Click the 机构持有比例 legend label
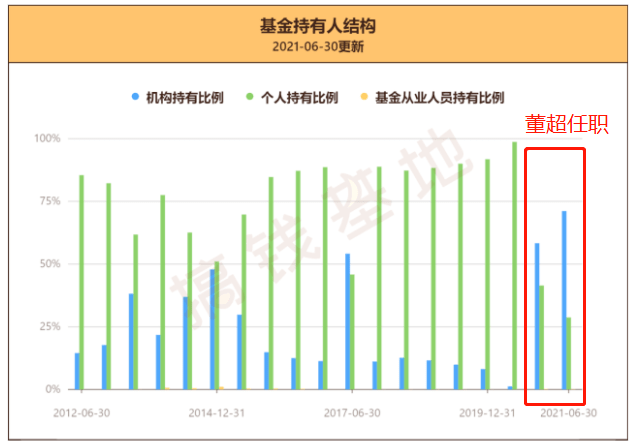This screenshot has width=635, height=446. pos(185,98)
